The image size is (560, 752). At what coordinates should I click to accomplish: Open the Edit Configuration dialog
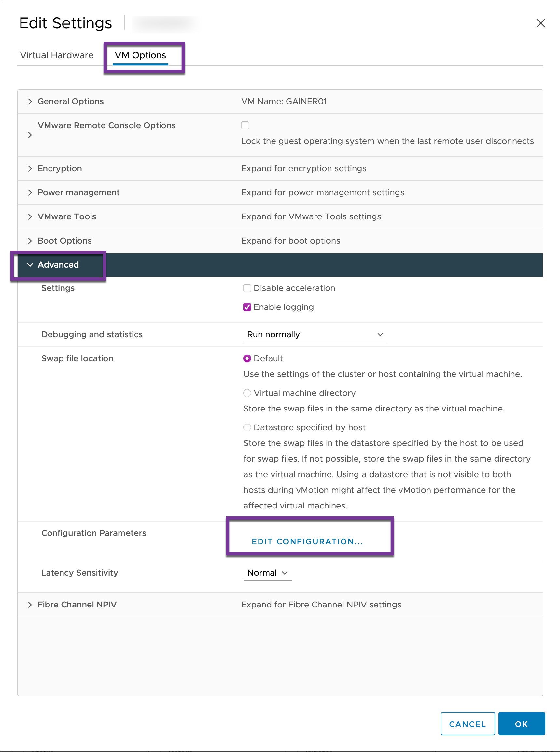pos(307,541)
